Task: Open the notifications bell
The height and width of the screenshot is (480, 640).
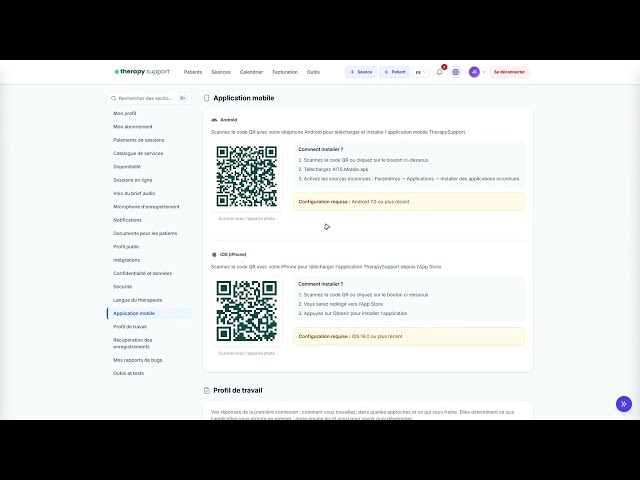Action: click(440, 72)
